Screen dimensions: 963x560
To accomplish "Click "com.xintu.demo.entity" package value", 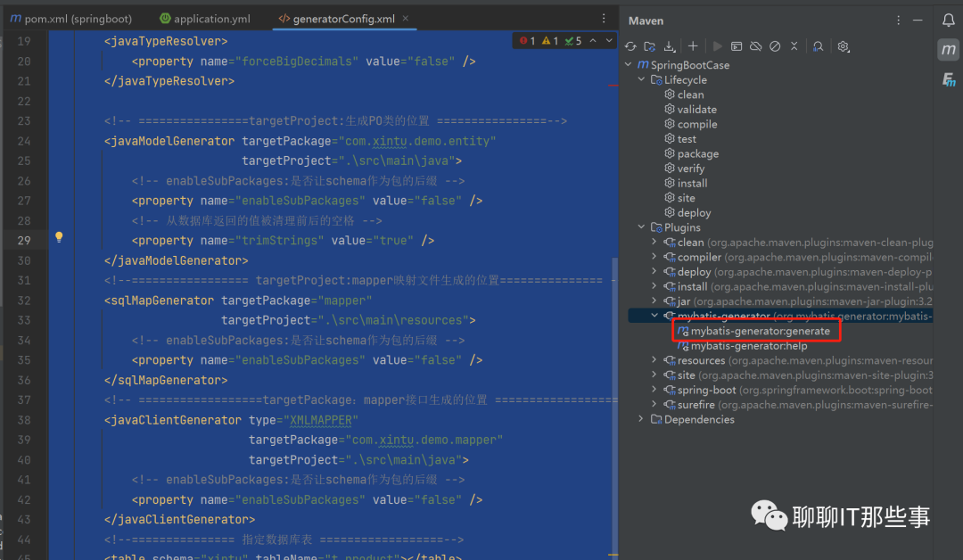I will click(417, 141).
